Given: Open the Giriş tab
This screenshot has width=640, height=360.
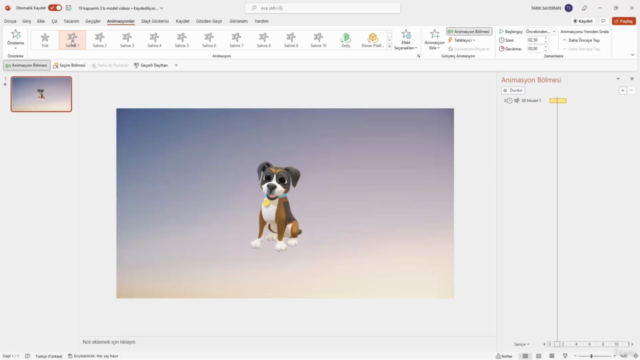Looking at the screenshot, I should [x=27, y=21].
